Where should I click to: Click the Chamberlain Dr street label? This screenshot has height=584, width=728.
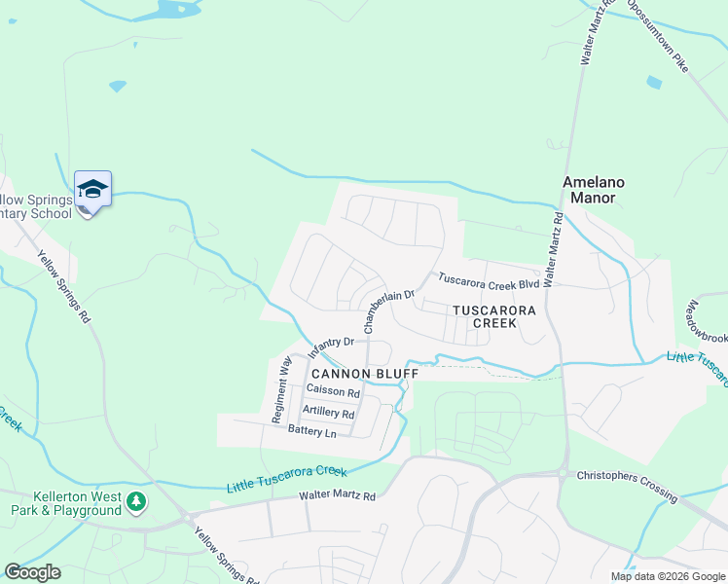(x=388, y=311)
